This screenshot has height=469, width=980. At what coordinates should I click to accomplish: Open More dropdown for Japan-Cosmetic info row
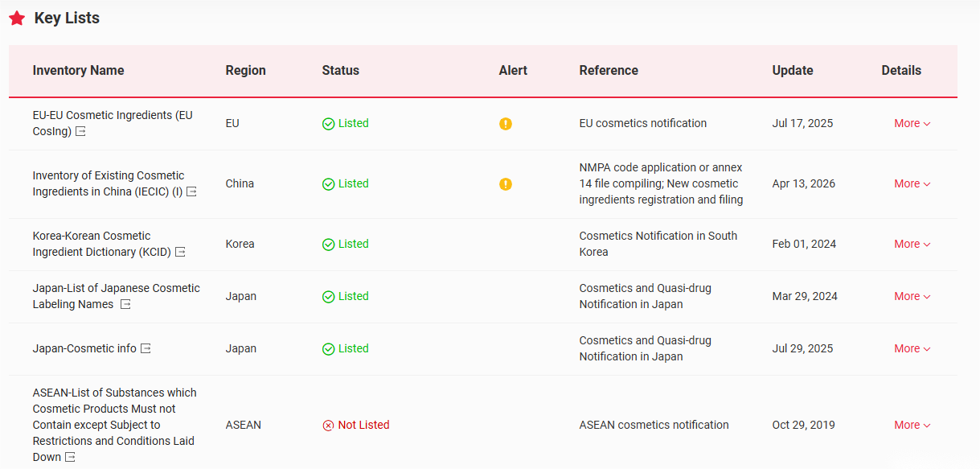point(912,349)
